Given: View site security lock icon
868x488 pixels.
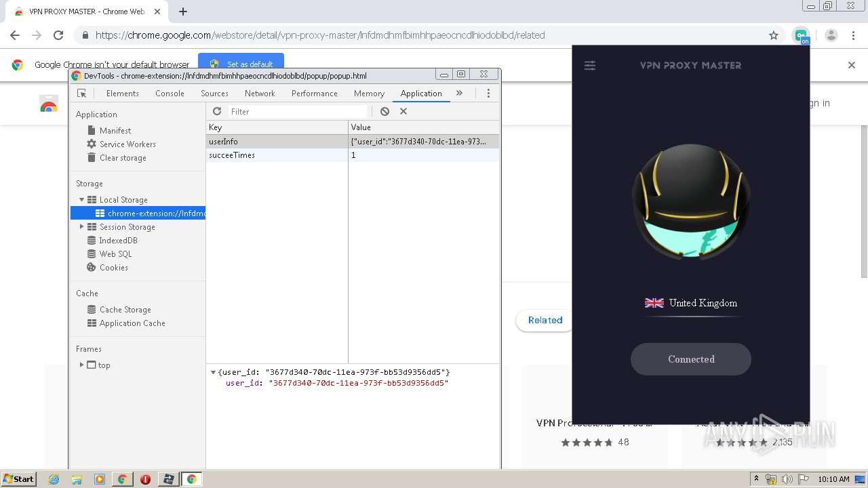Looking at the screenshot, I should pyautogui.click(x=85, y=35).
